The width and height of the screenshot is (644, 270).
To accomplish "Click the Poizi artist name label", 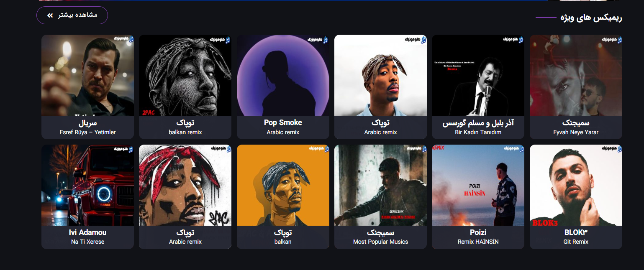I will coord(478,232).
